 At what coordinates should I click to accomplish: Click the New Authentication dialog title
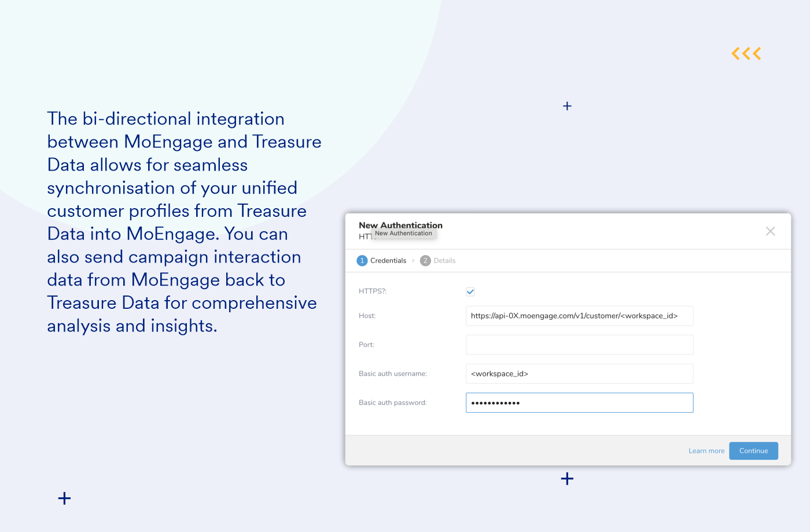(x=400, y=225)
